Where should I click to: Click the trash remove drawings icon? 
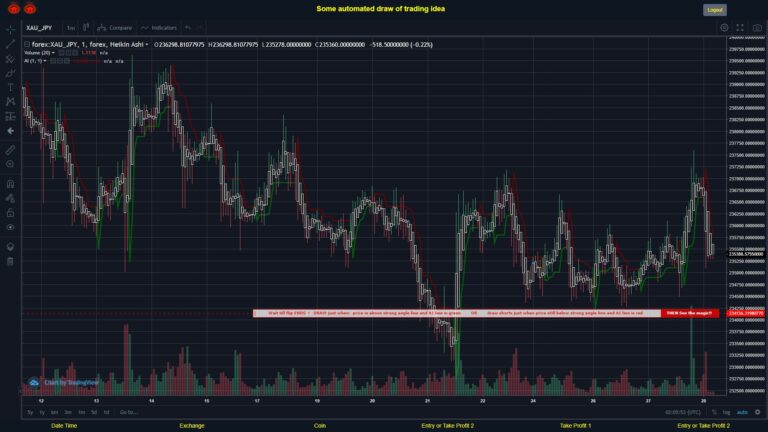coord(10,261)
